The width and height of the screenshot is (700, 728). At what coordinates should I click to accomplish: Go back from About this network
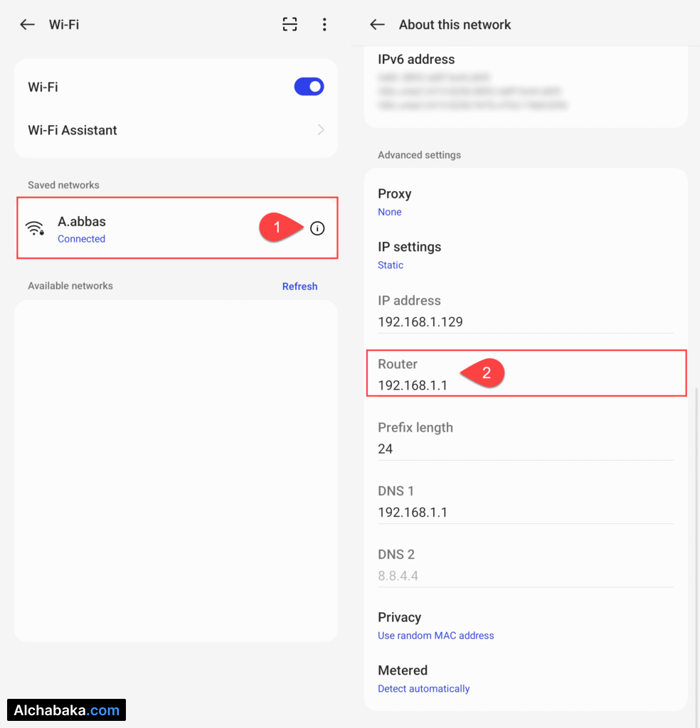[x=377, y=25]
